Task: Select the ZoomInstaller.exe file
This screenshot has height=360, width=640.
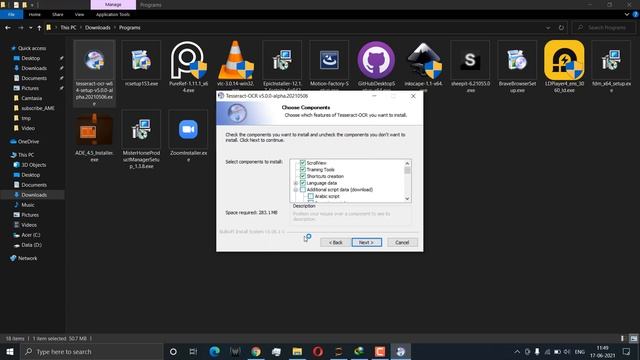Action: (x=188, y=136)
